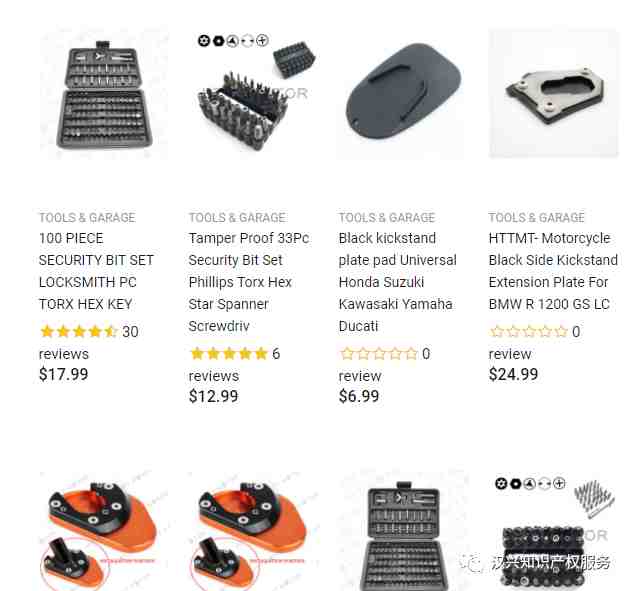Open bottom right bit set thumbnail
This screenshot has height=591, width=631.
(x=554, y=530)
